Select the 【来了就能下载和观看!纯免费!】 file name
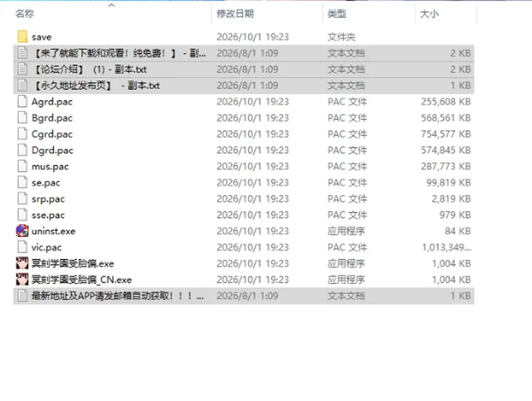The width and height of the screenshot is (532, 401). (x=119, y=53)
